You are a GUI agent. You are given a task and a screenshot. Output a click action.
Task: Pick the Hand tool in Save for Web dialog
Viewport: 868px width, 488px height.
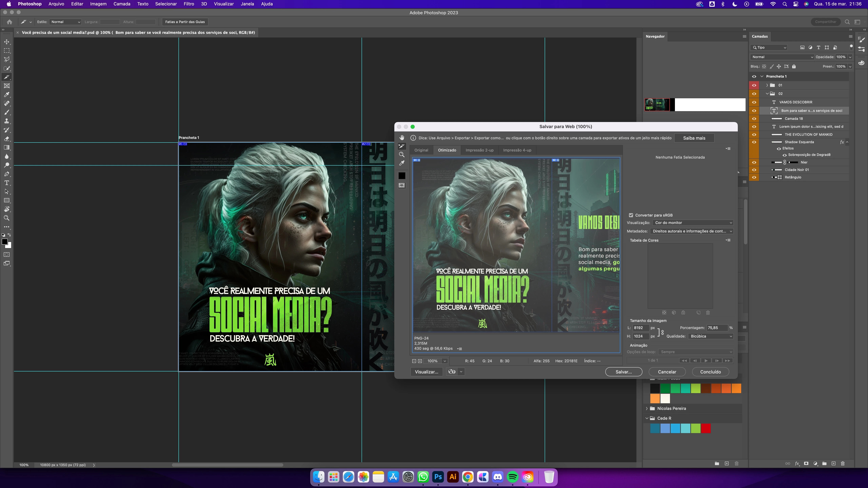(402, 137)
